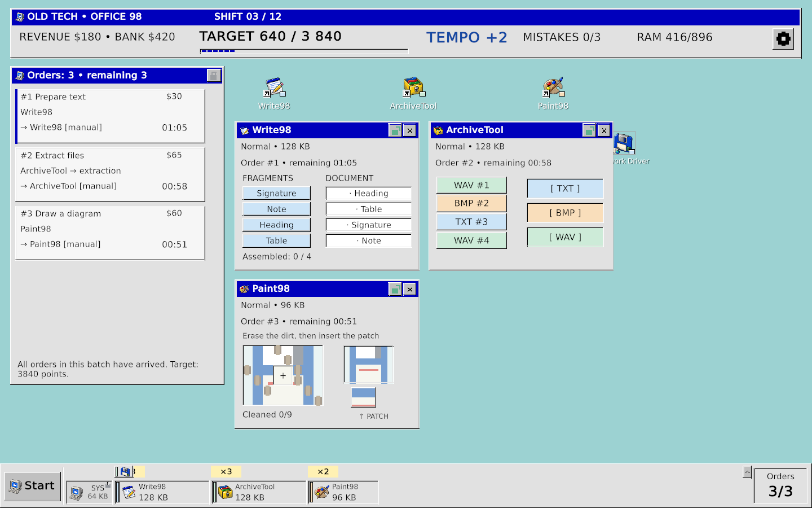The image size is (812, 508).
Task: Switch to Paint98 in the taskbar
Action: (x=344, y=492)
